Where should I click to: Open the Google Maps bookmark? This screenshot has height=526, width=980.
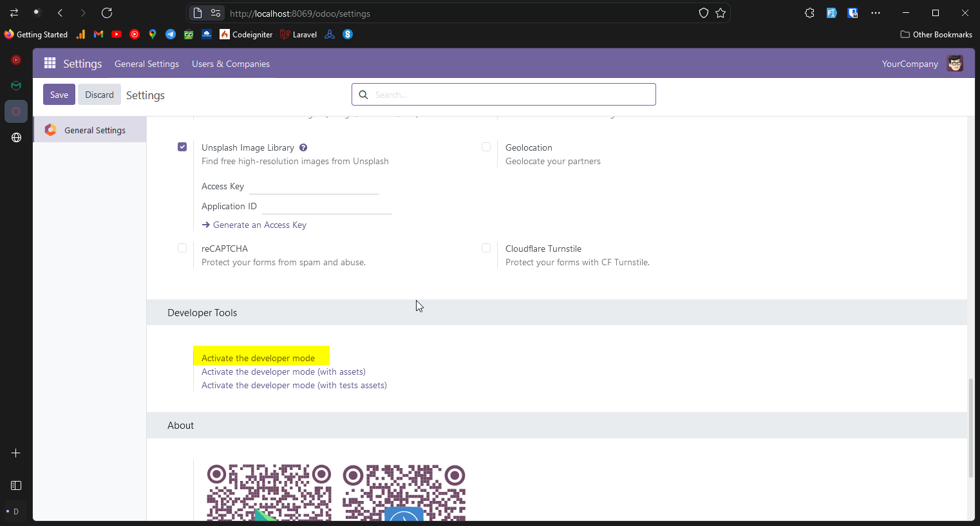click(x=153, y=34)
